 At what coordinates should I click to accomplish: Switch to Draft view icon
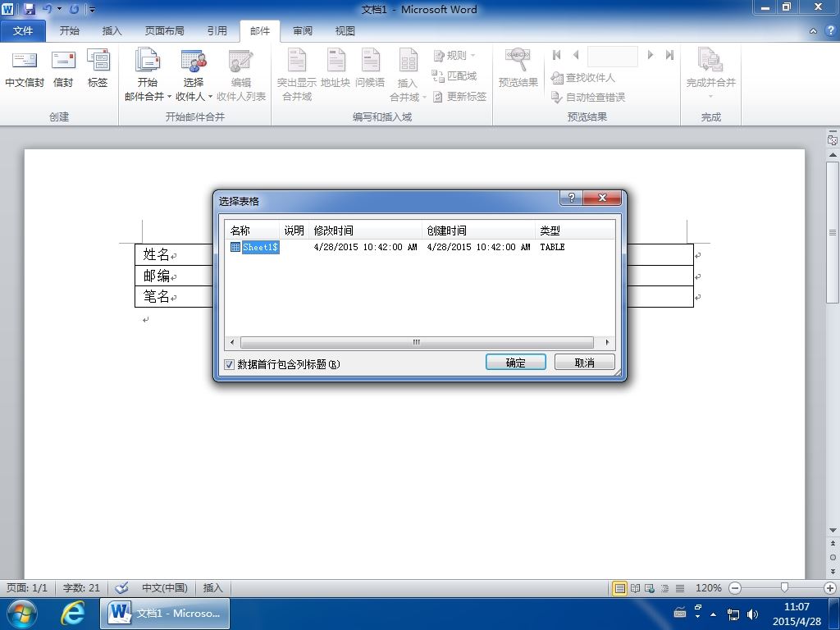pyautogui.click(x=680, y=588)
